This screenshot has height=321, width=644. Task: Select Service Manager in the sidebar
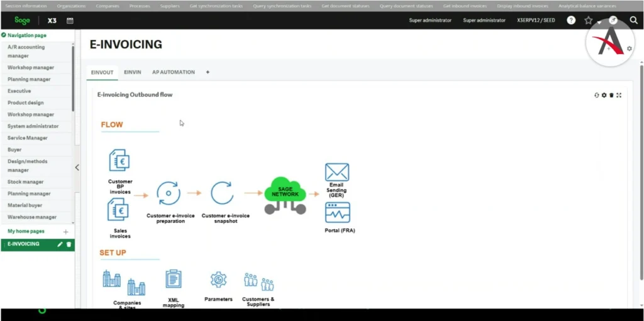pyautogui.click(x=36, y=138)
